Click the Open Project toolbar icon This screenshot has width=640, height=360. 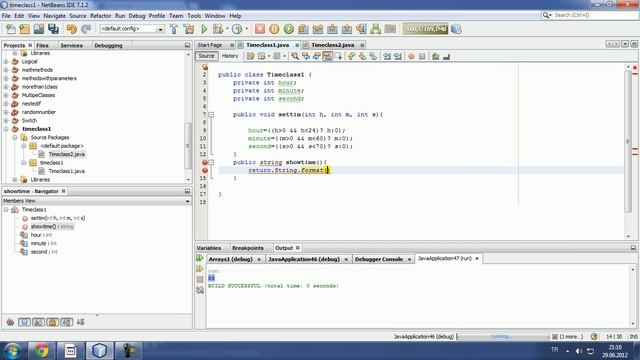point(39,29)
